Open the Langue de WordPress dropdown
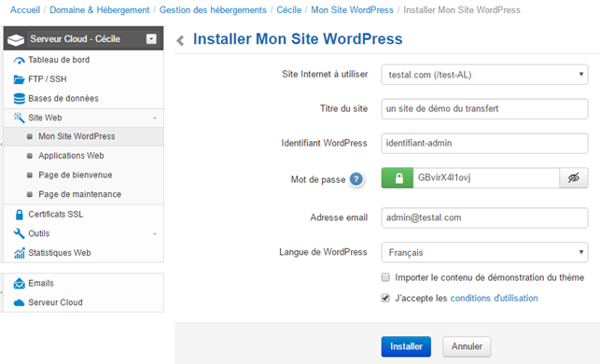 [484, 252]
